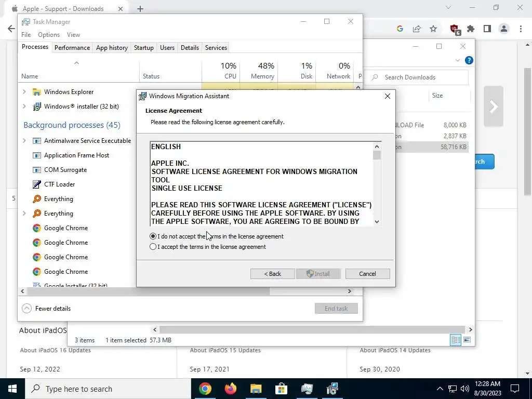Expand the Explorer ribbon chevron
The image size is (532, 399).
(x=457, y=60)
